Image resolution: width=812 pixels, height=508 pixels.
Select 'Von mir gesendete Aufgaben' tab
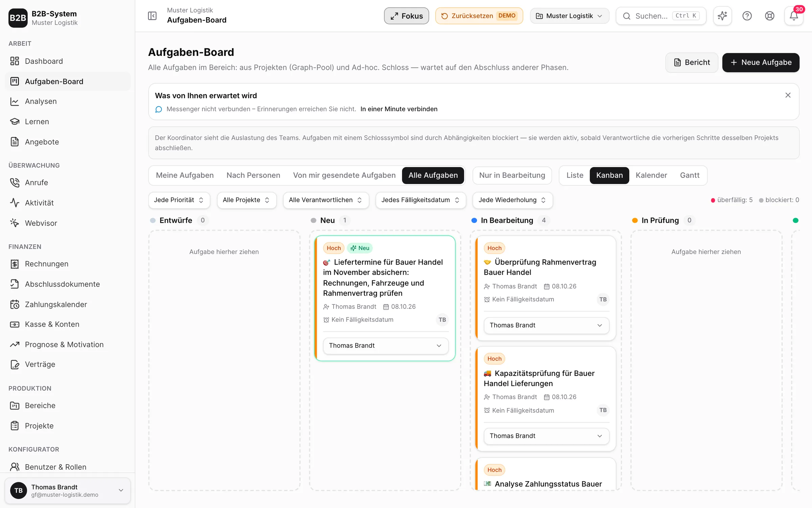point(344,175)
